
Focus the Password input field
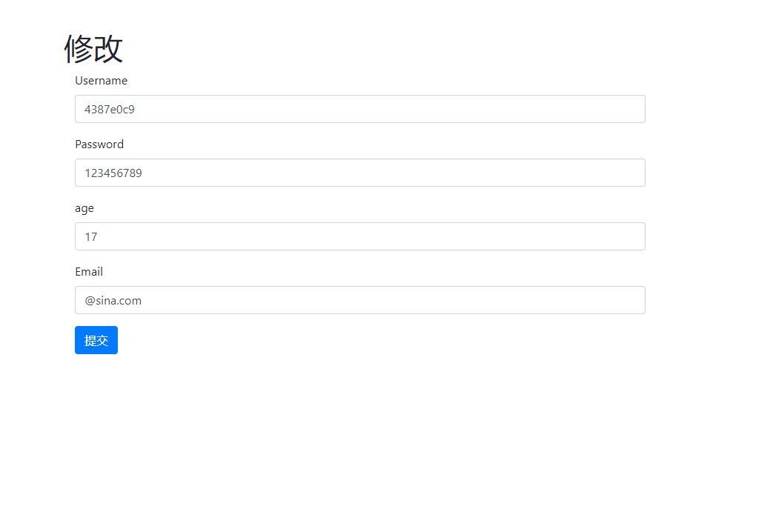coord(359,173)
